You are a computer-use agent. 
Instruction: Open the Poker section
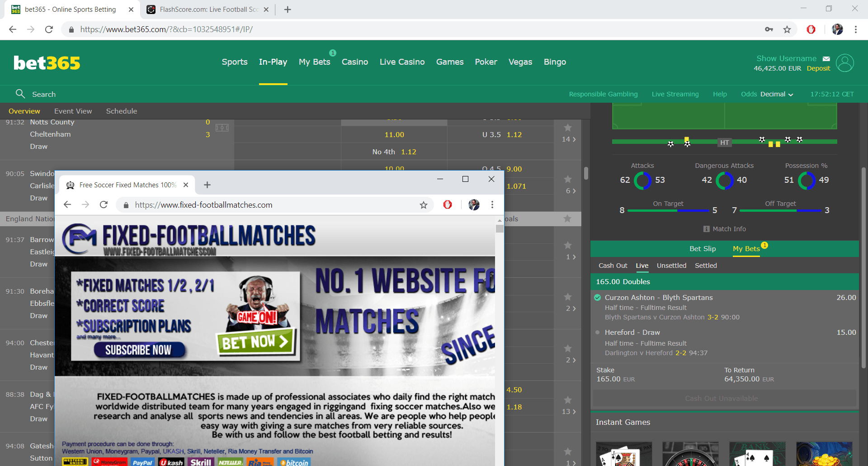coord(486,62)
